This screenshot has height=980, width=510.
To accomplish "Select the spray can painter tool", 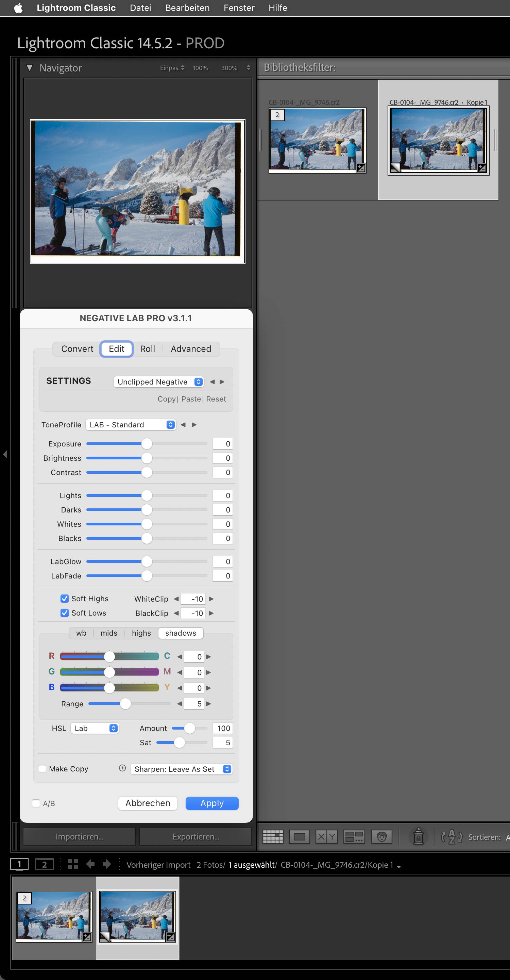I will (x=419, y=836).
